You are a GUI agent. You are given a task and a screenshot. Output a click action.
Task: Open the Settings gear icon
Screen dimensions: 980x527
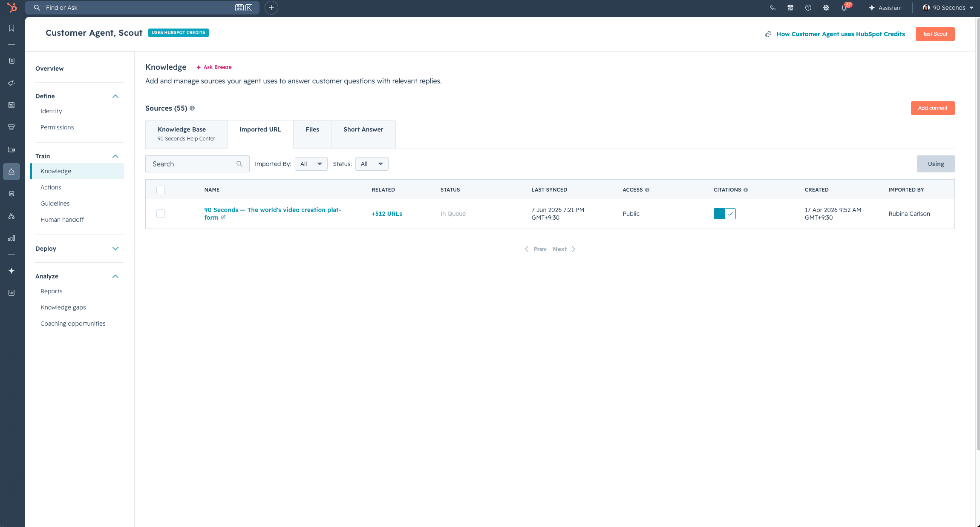click(826, 8)
